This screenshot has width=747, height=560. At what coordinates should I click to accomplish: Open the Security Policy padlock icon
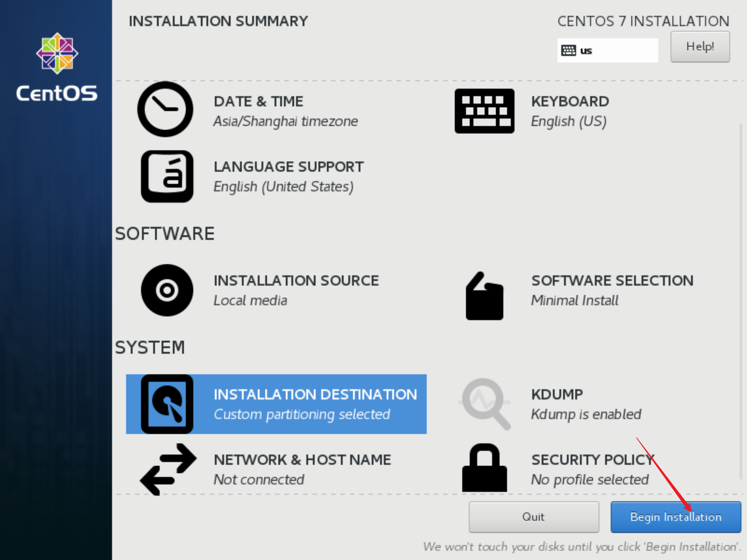pos(484,468)
